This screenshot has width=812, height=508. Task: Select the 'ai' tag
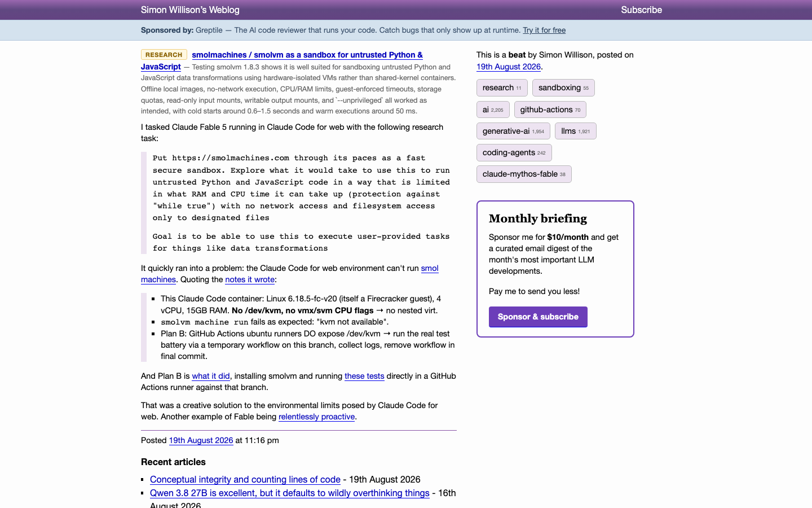coord(493,110)
